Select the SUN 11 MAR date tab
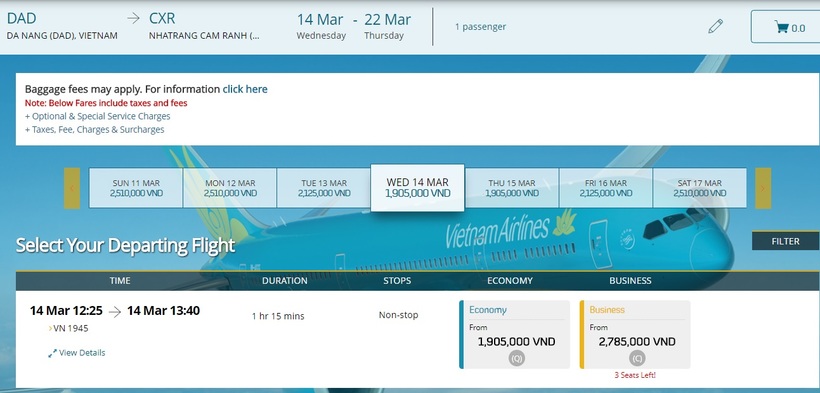 [136, 188]
